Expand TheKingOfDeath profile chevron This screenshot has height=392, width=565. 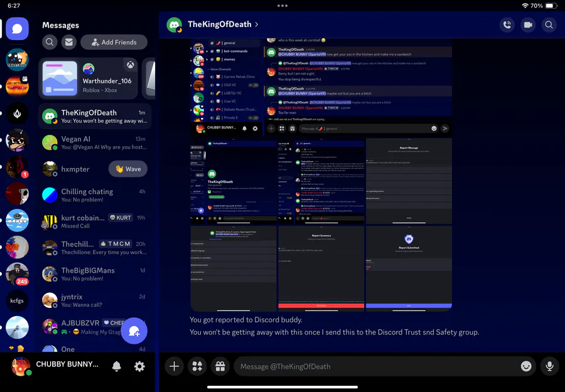pos(257,24)
